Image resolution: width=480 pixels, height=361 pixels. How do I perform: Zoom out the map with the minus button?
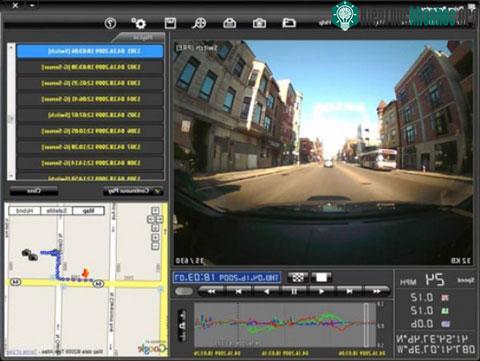tap(155, 246)
